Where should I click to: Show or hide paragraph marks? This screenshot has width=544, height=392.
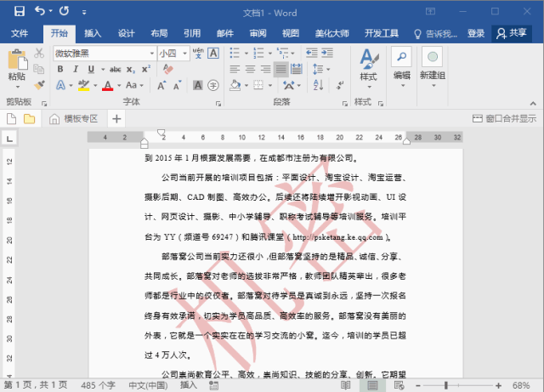(x=340, y=85)
